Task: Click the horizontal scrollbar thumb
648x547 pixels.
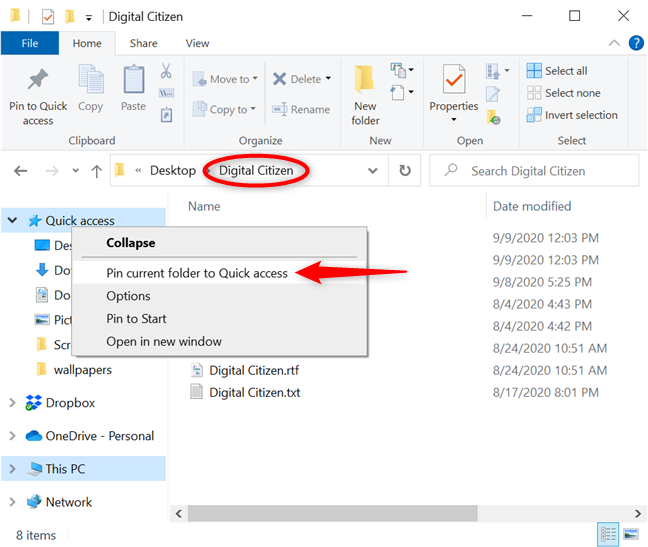Action: 333,514
